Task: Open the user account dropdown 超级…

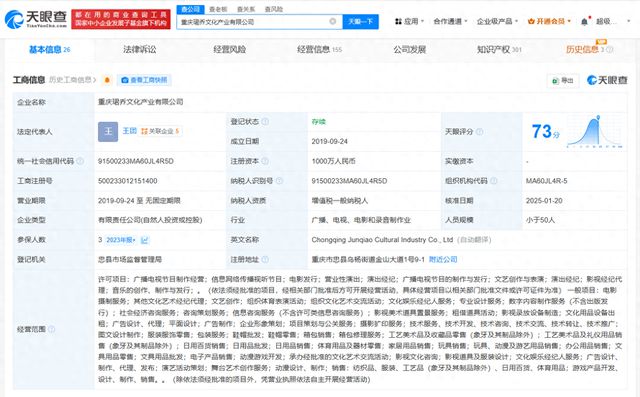Action: coord(613,21)
